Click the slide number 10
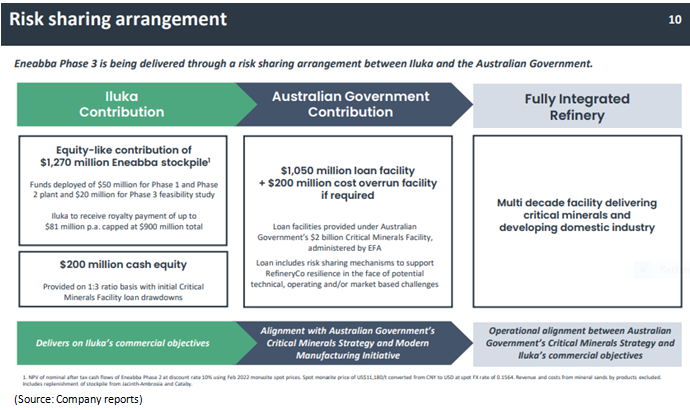690x410 pixels. click(x=674, y=20)
